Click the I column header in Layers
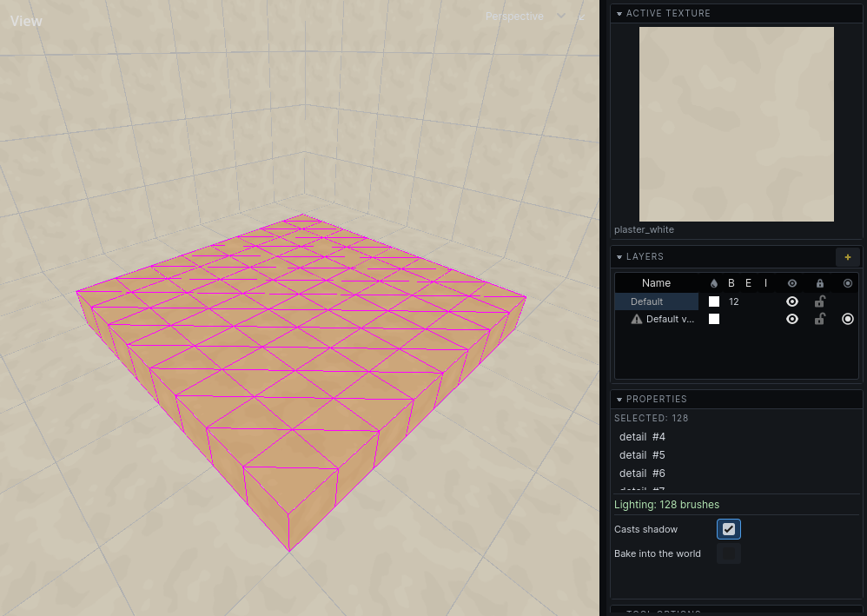Screen dimensions: 867x616 (x=766, y=283)
